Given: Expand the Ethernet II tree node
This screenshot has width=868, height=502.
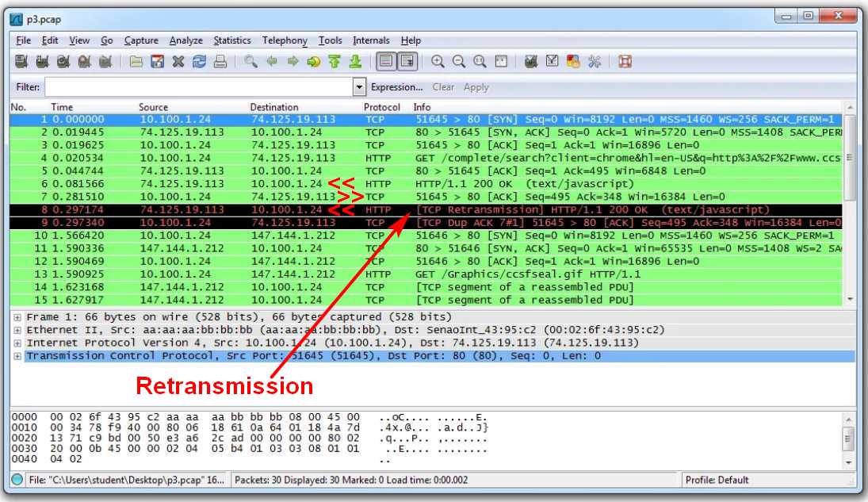Looking at the screenshot, I should pyautogui.click(x=17, y=330).
